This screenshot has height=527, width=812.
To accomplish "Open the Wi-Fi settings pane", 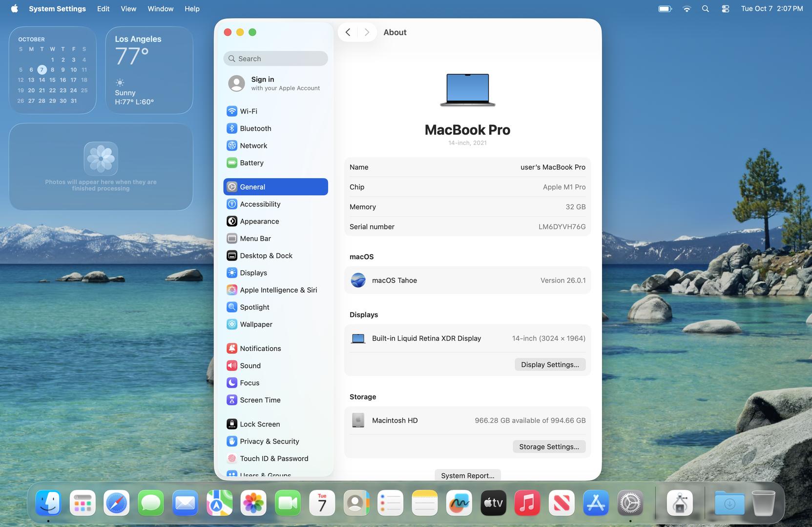I will [248, 111].
